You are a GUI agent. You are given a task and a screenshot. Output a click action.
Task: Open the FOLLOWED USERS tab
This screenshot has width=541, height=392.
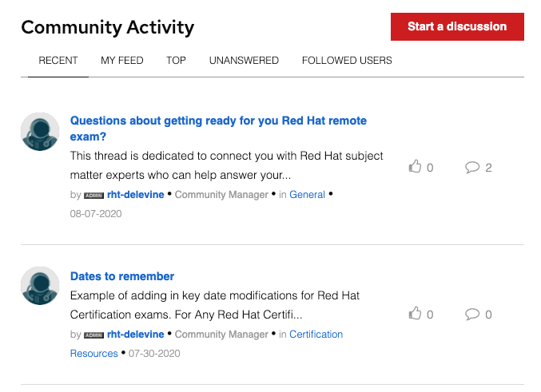[347, 61]
